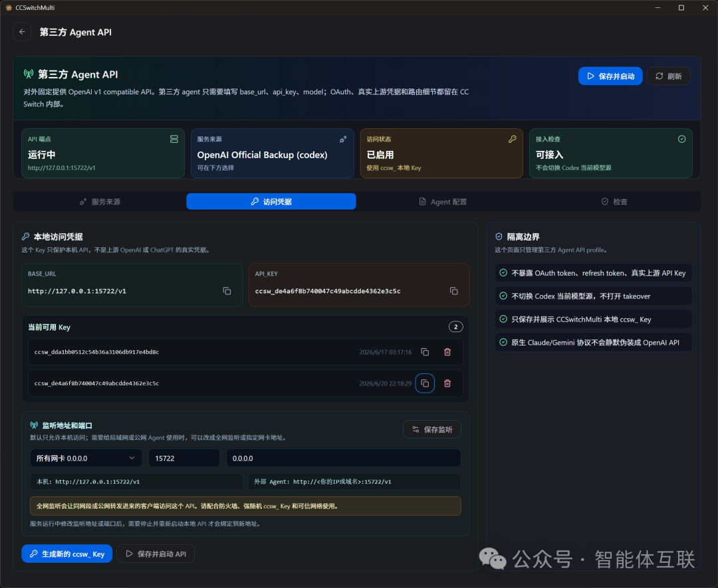Minimize the CCSwitchMulti window
This screenshot has width=718, height=588.
click(658, 8)
